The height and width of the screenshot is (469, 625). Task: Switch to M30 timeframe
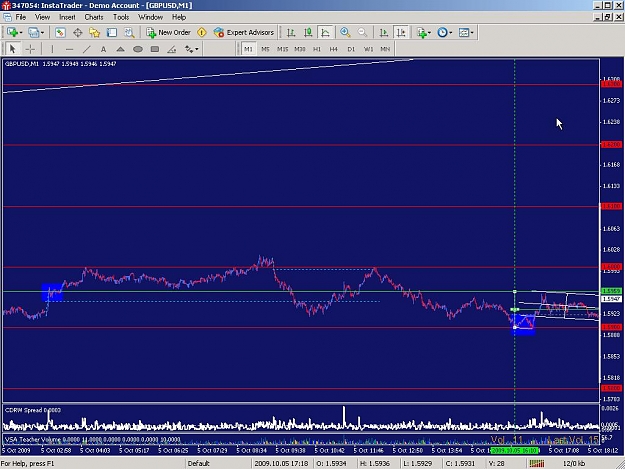(300, 49)
